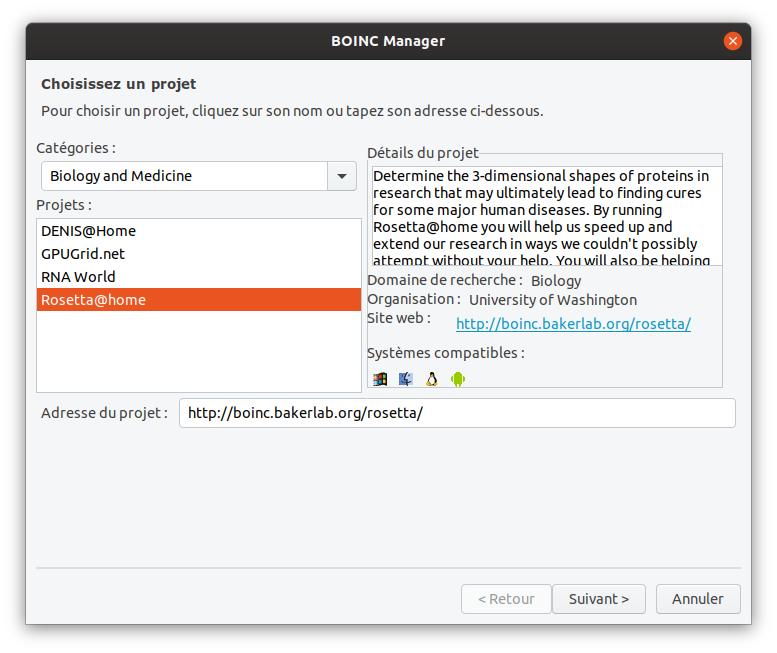Click the Linux penguin platform icon
777x653 pixels.
[x=432, y=379]
